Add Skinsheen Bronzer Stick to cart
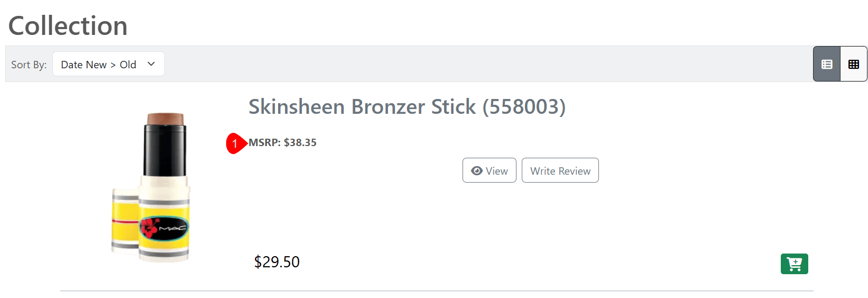The width and height of the screenshot is (868, 298). click(794, 264)
